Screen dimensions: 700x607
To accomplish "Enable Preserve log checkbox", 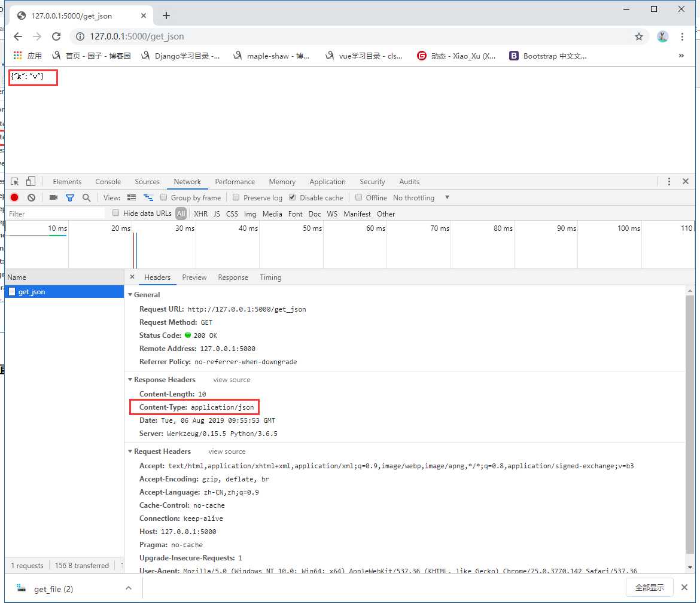I will pyautogui.click(x=236, y=197).
